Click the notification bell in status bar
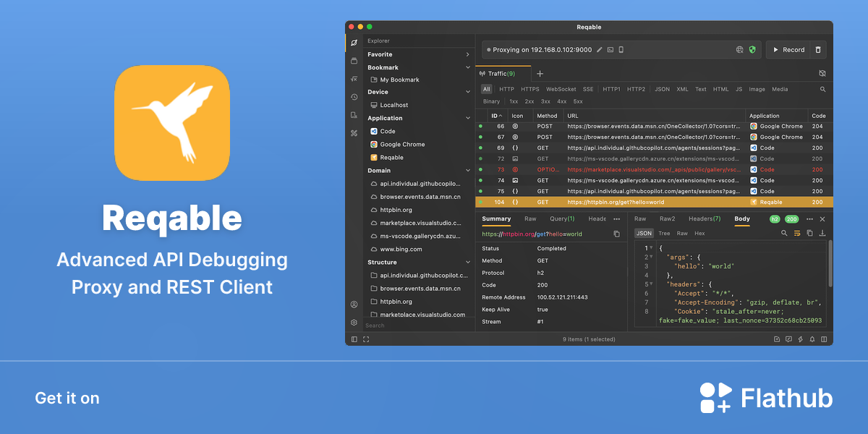Screen dimensions: 868x434 812,339
